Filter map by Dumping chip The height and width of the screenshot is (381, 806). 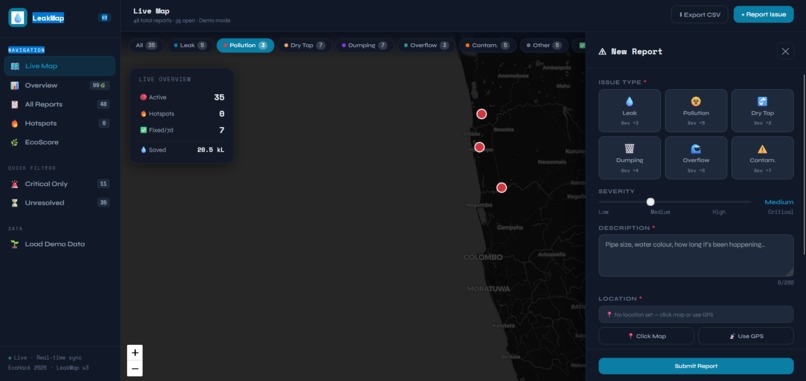click(364, 45)
